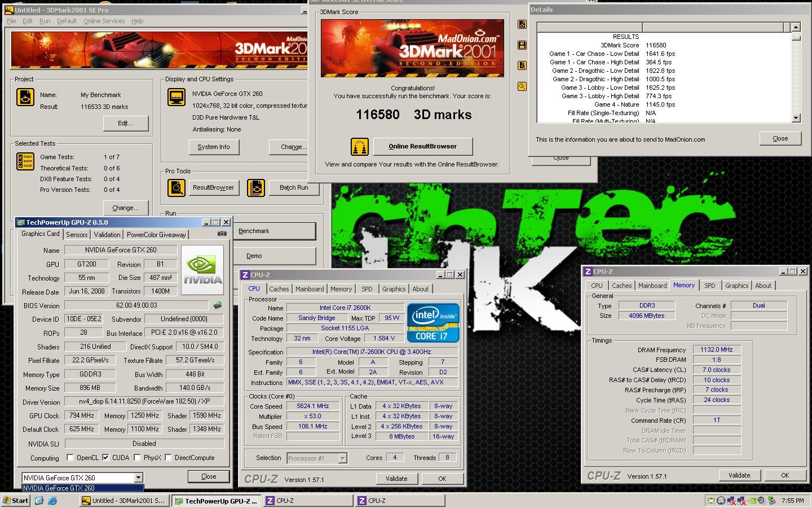Viewport: 812px width, 508px height.
Task: Open the File menu in 3DMark2001
Action: coord(11,21)
